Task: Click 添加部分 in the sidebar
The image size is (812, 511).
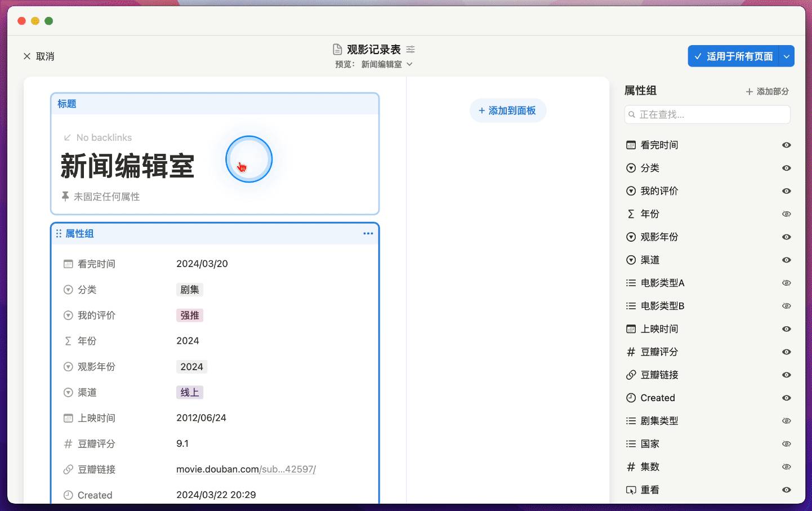Action: point(767,91)
